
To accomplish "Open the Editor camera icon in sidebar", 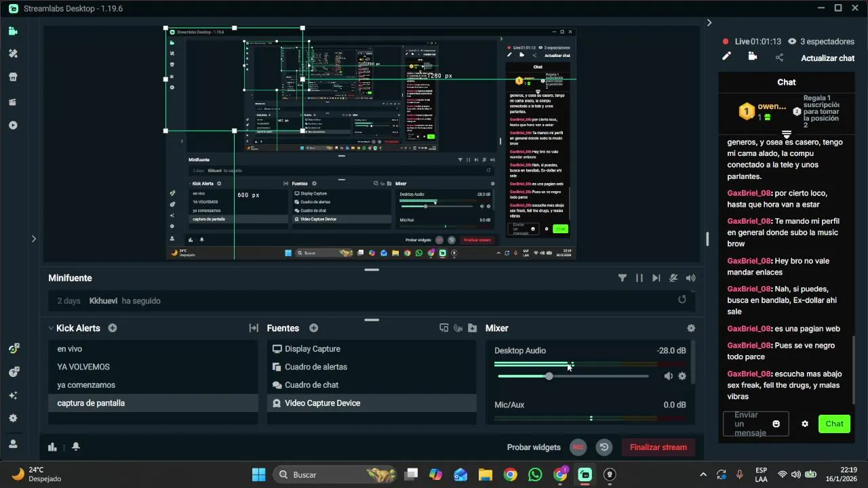I will [13, 30].
